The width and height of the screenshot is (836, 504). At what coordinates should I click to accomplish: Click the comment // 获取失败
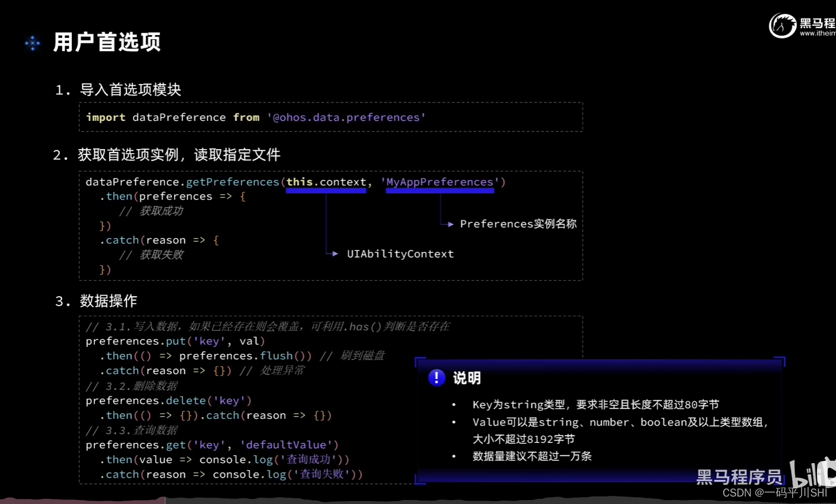(x=151, y=255)
